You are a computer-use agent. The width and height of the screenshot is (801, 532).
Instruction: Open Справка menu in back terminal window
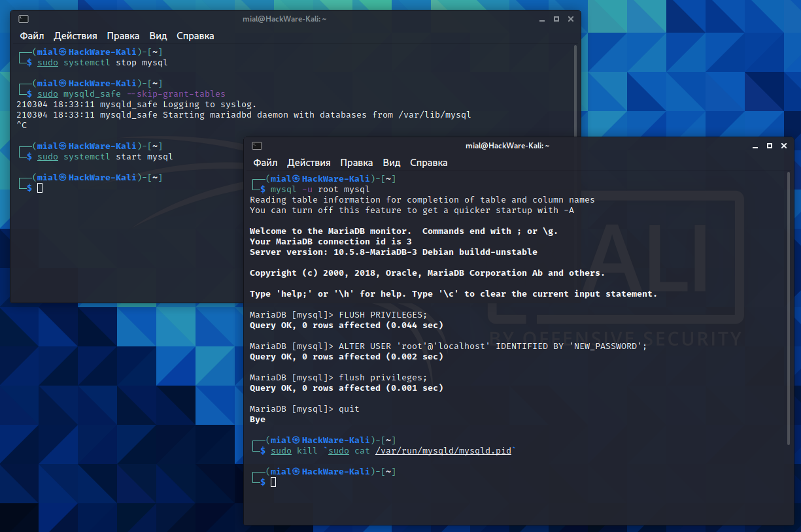tap(196, 36)
